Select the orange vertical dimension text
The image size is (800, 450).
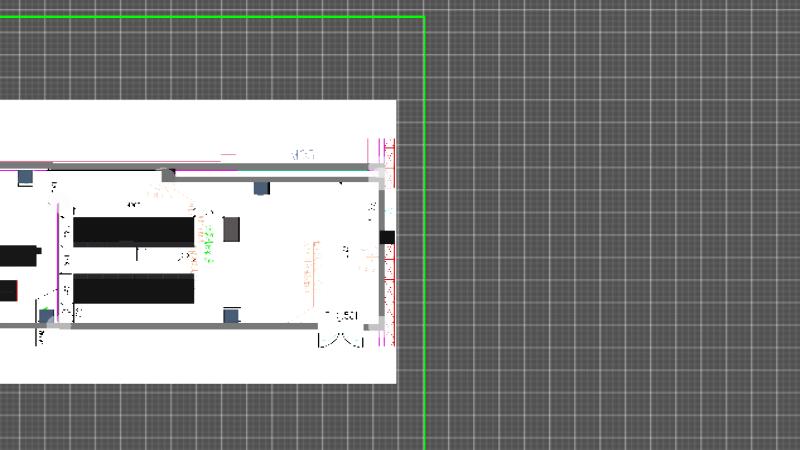(312, 265)
